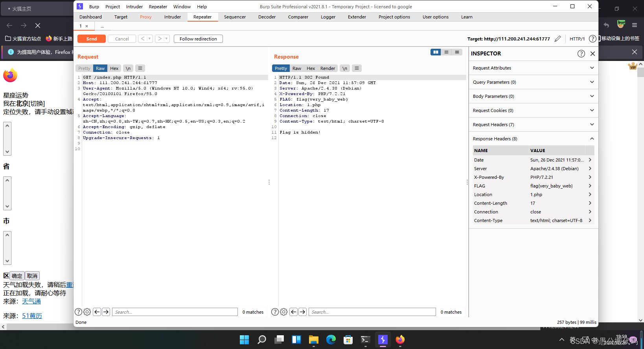Switch to top-bottom layout view

[x=446, y=52]
